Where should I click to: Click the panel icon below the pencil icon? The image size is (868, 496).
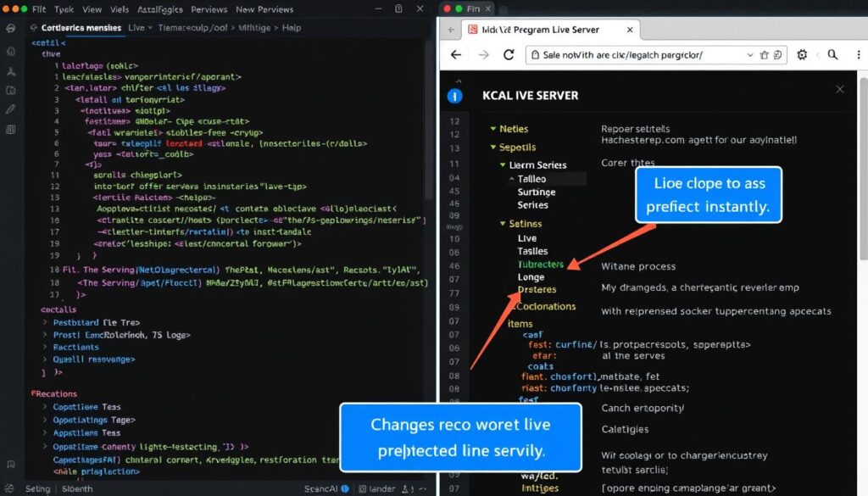(10, 129)
